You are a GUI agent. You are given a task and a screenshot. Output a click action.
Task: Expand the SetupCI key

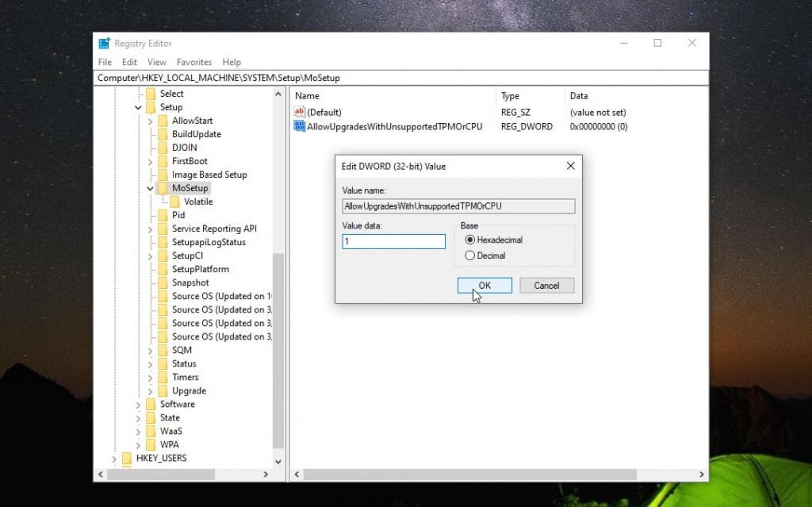point(150,255)
